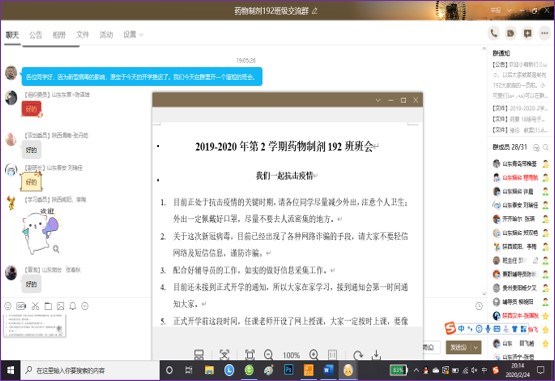Click the red 好的 bubble message
The image size is (555, 381).
pos(32,109)
